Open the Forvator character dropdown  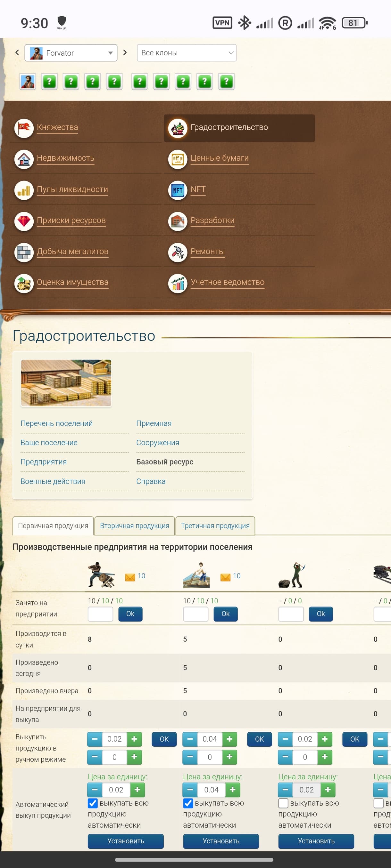pos(71,53)
